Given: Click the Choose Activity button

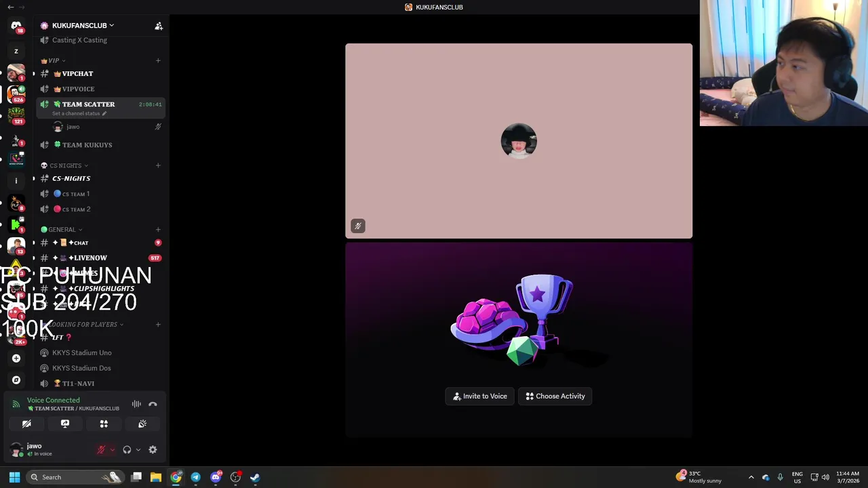Looking at the screenshot, I should [555, 396].
